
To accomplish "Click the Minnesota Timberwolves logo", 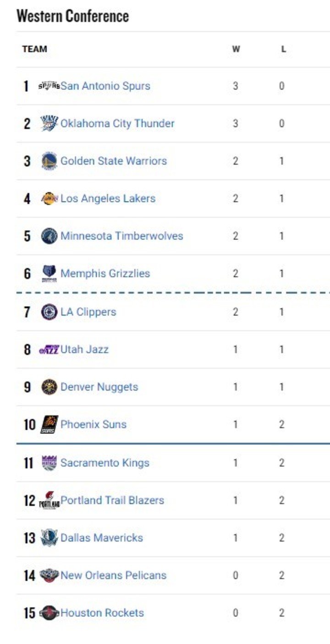I will (x=49, y=236).
